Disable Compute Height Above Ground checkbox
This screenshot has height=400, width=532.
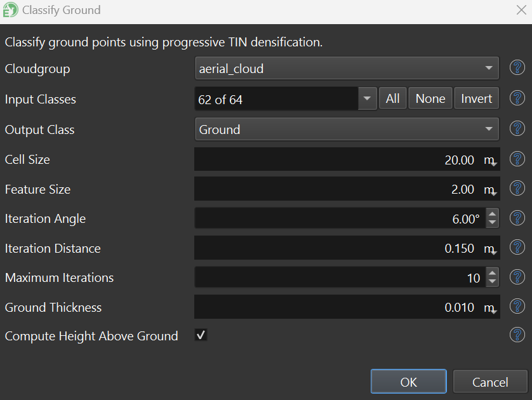(201, 335)
